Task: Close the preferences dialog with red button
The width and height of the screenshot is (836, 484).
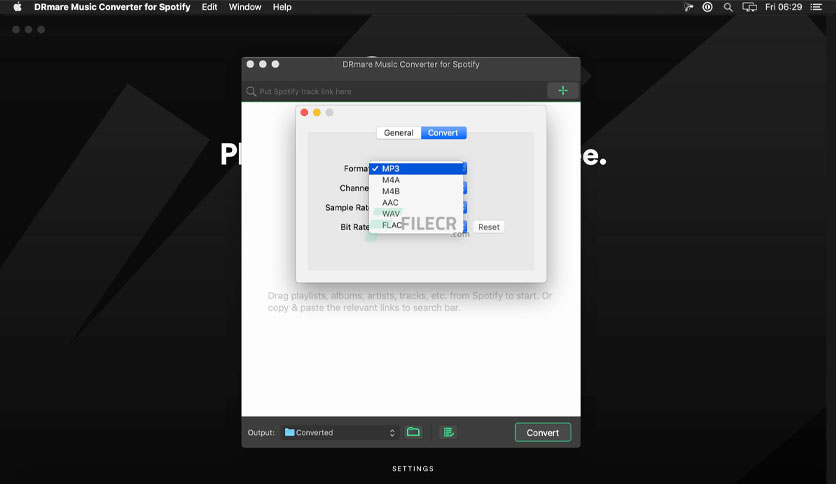Action: [x=304, y=112]
